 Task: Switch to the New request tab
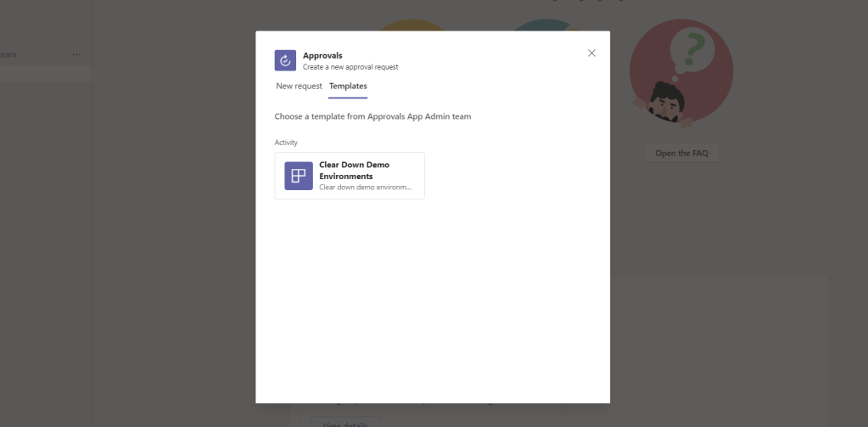pos(299,86)
